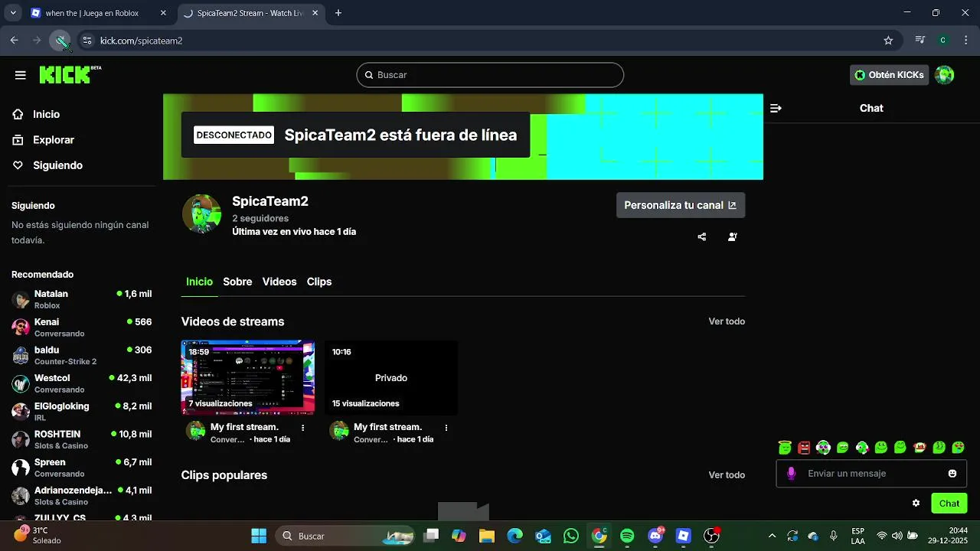This screenshot has width=980, height=551.
Task: Open the Chrome three-dot menu
Action: tap(966, 41)
